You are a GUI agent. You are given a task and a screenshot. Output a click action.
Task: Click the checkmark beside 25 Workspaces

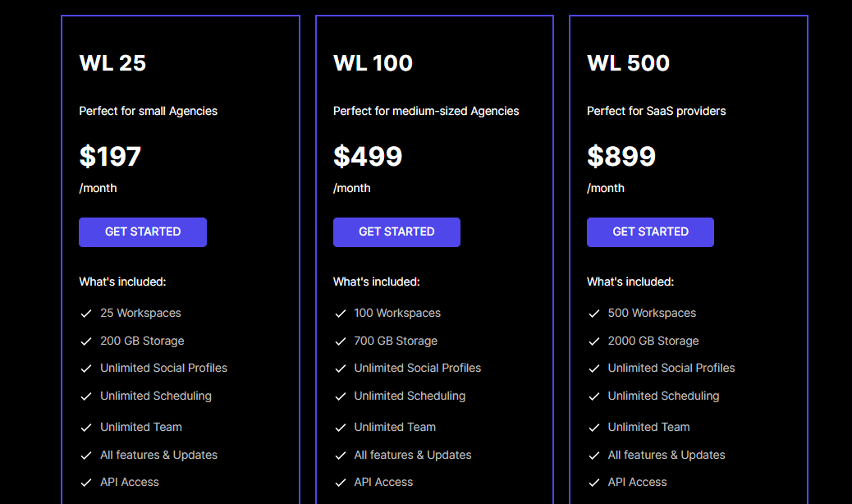85,314
